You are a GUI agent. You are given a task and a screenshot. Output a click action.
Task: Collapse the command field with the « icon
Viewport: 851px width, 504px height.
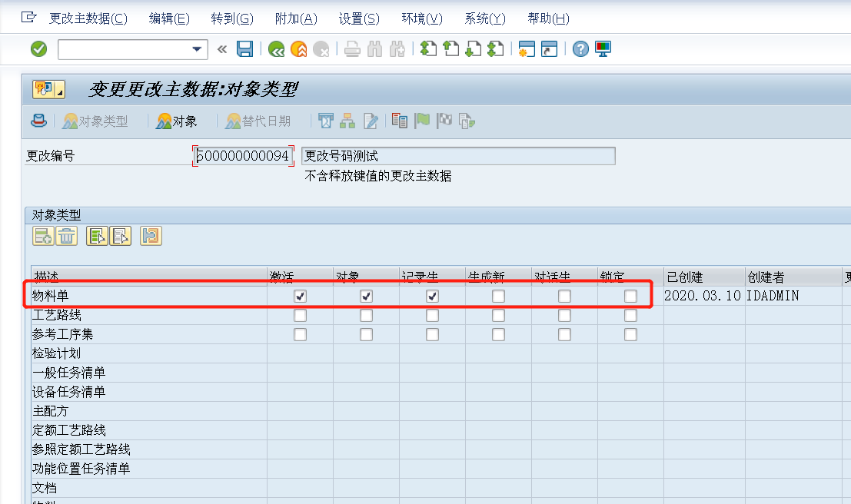[x=222, y=49]
